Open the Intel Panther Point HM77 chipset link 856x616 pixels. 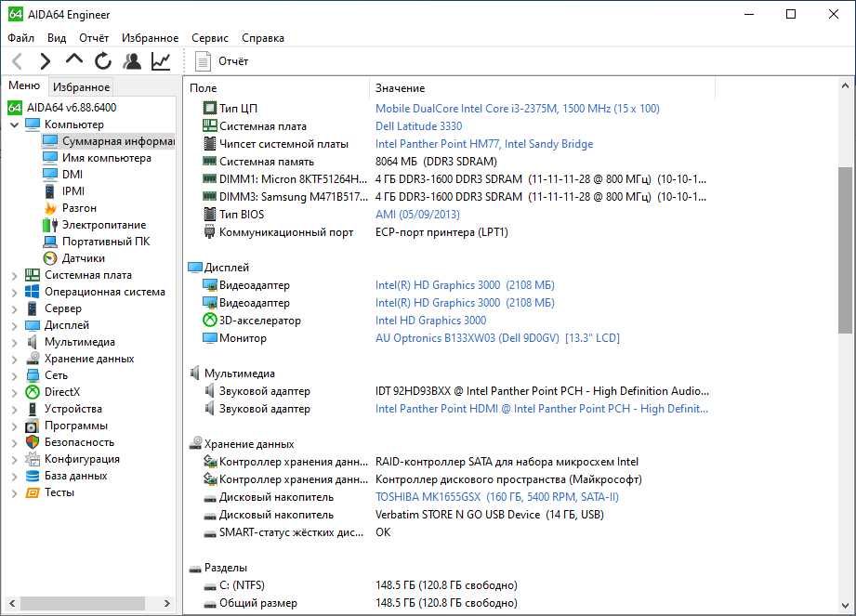483,143
